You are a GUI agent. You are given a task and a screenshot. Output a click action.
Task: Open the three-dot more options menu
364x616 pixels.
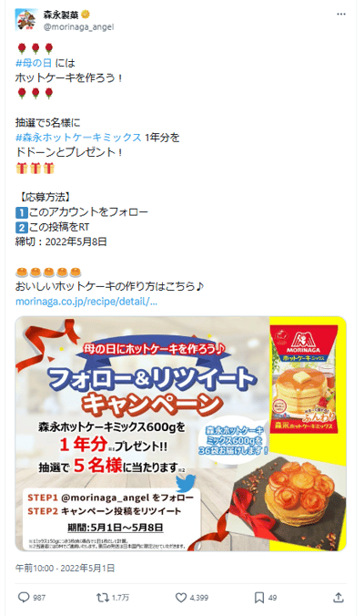coord(341,15)
